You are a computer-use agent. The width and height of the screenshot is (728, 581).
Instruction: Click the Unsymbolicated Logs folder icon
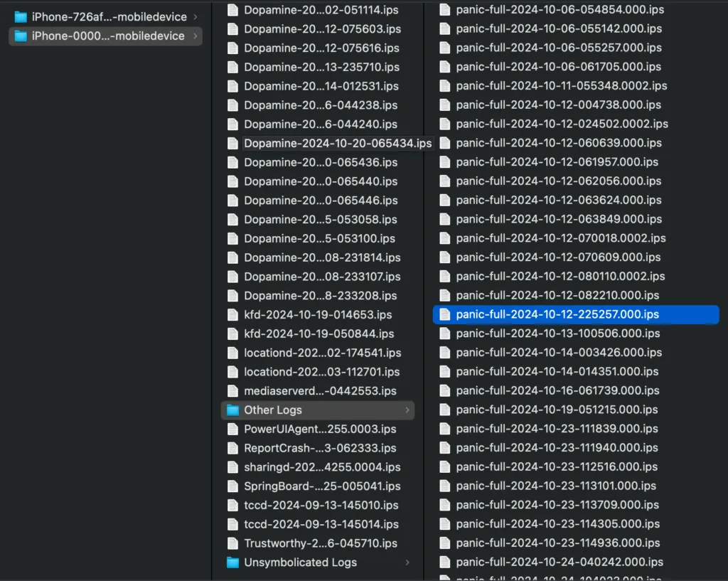(232, 563)
